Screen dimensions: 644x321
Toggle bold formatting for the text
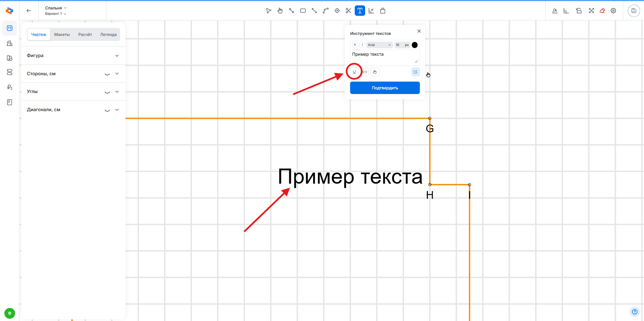[x=355, y=45]
